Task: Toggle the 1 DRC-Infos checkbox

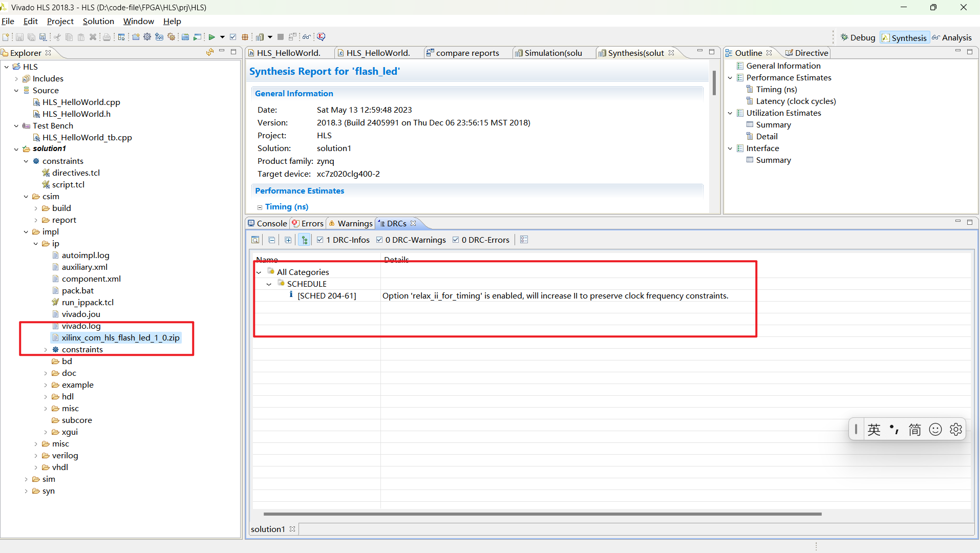Action: [320, 240]
